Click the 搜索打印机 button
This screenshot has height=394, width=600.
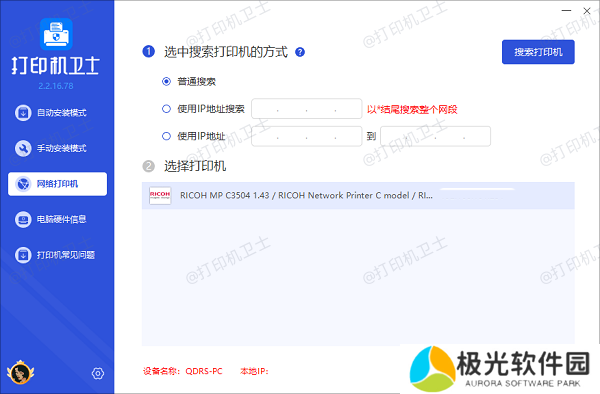click(538, 52)
